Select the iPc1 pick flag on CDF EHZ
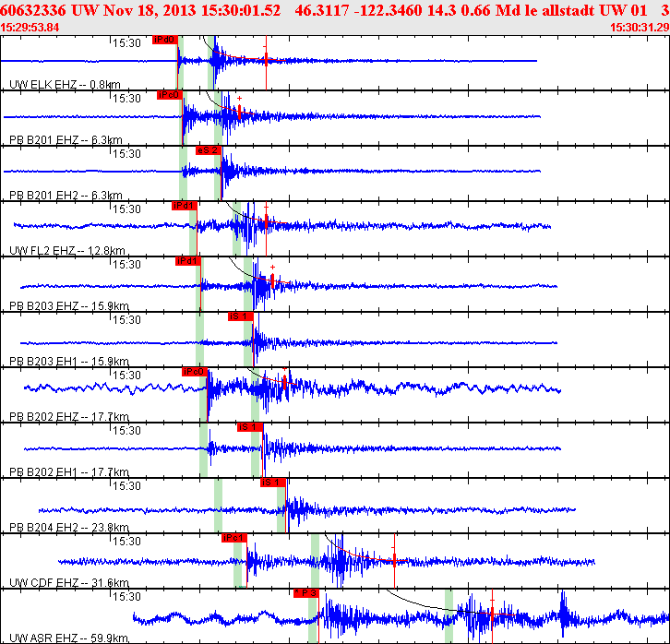Image resolution: width=670 pixels, height=644 pixels. point(234,538)
